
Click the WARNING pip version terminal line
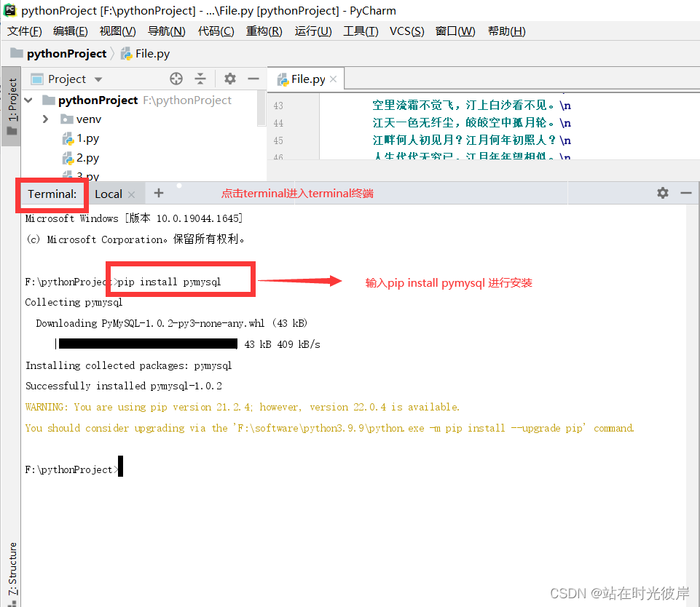tap(243, 407)
